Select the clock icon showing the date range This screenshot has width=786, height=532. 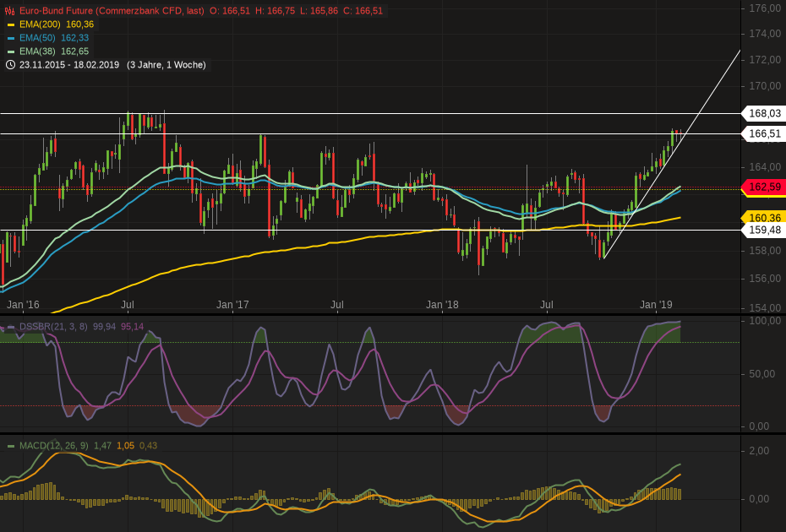(x=11, y=64)
